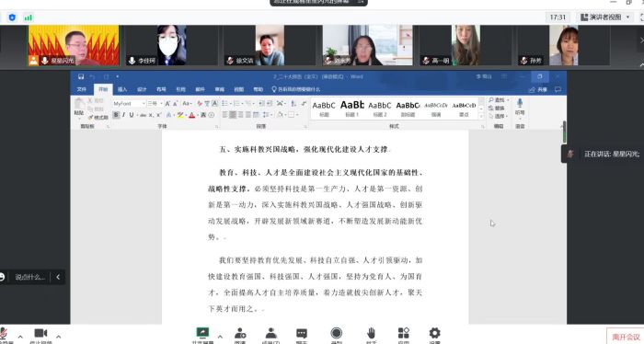
Task: Open the apps grid icon
Action: (403, 333)
